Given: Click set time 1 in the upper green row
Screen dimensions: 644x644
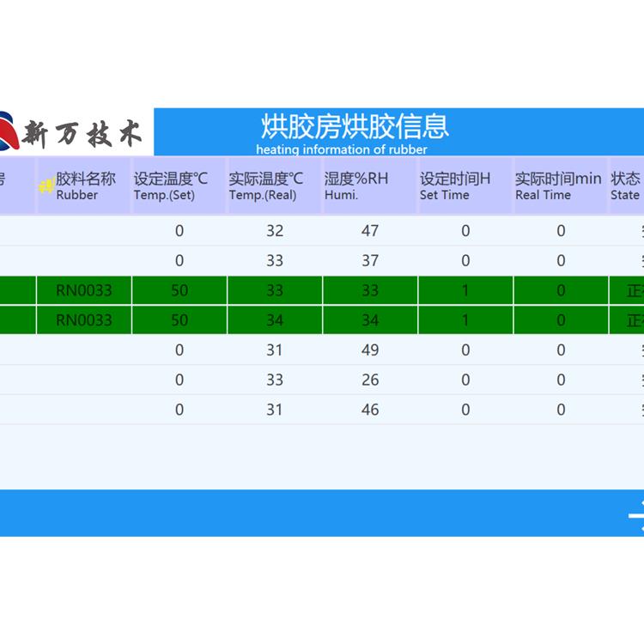Looking at the screenshot, I should (465, 290).
